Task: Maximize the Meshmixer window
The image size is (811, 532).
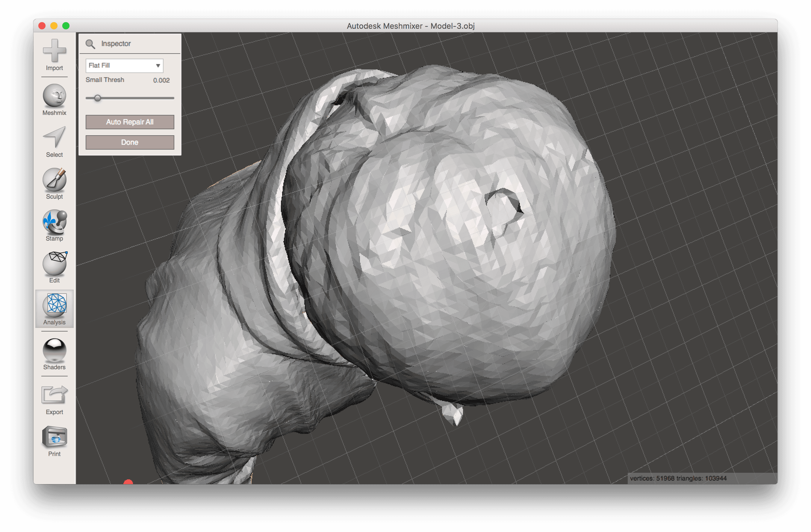Action: [x=66, y=26]
